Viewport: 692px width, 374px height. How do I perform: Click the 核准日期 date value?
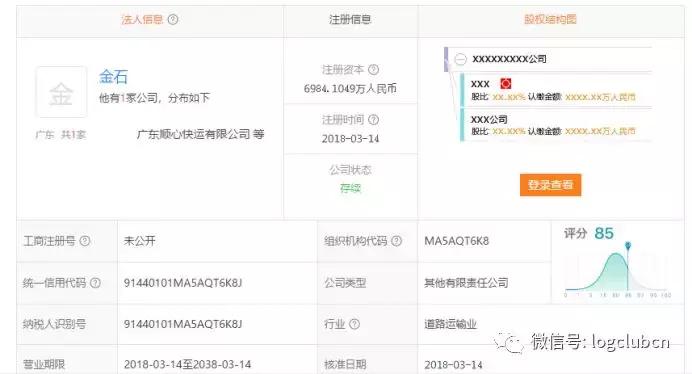pos(453,365)
